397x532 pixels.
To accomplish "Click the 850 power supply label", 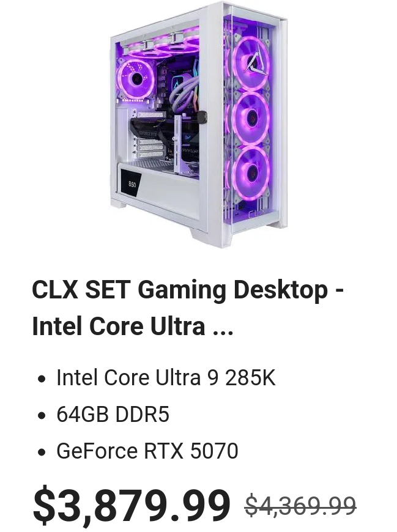I will [x=132, y=184].
